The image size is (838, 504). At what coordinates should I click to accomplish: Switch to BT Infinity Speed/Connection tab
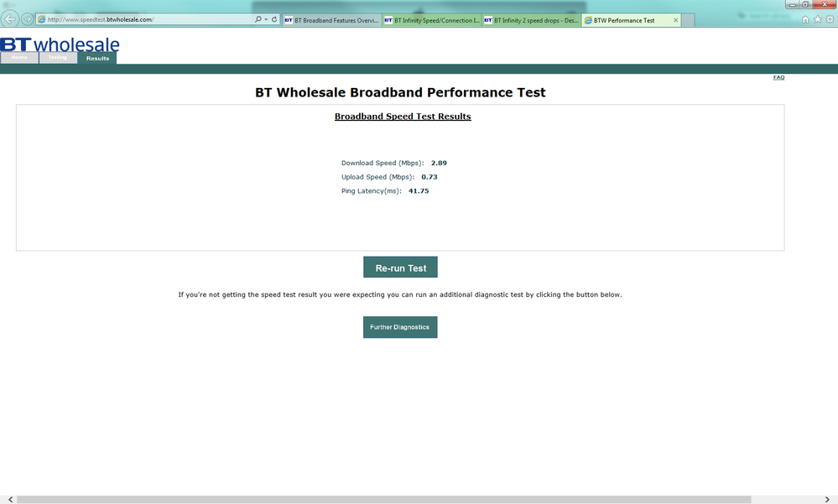[432, 20]
